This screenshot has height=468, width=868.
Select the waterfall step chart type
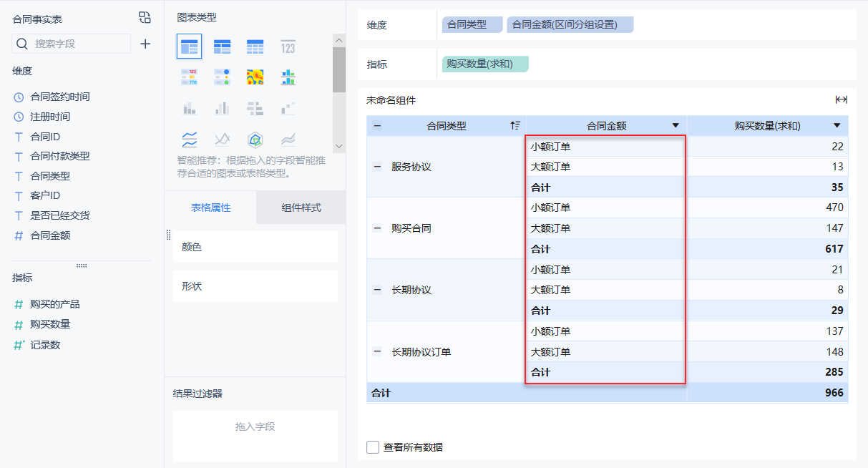coord(288,108)
